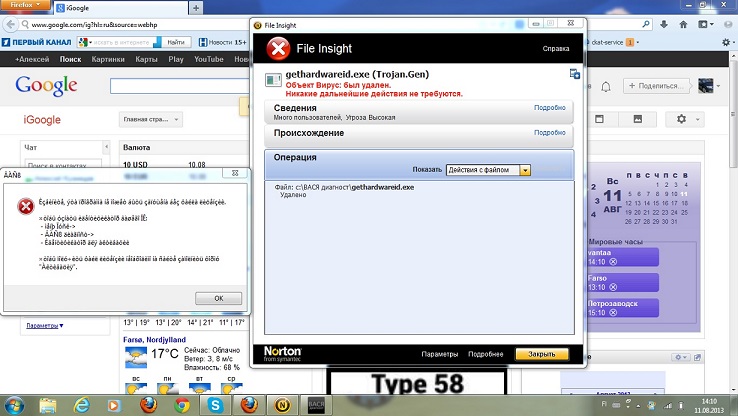Click the Firefox back arrow button
Screen dimensions: 738x416
pos(10,24)
